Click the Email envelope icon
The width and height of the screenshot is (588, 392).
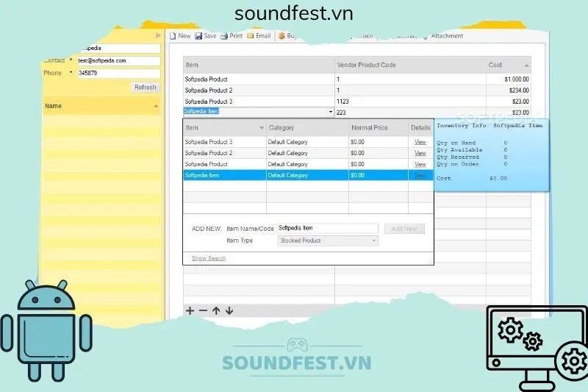pos(251,35)
